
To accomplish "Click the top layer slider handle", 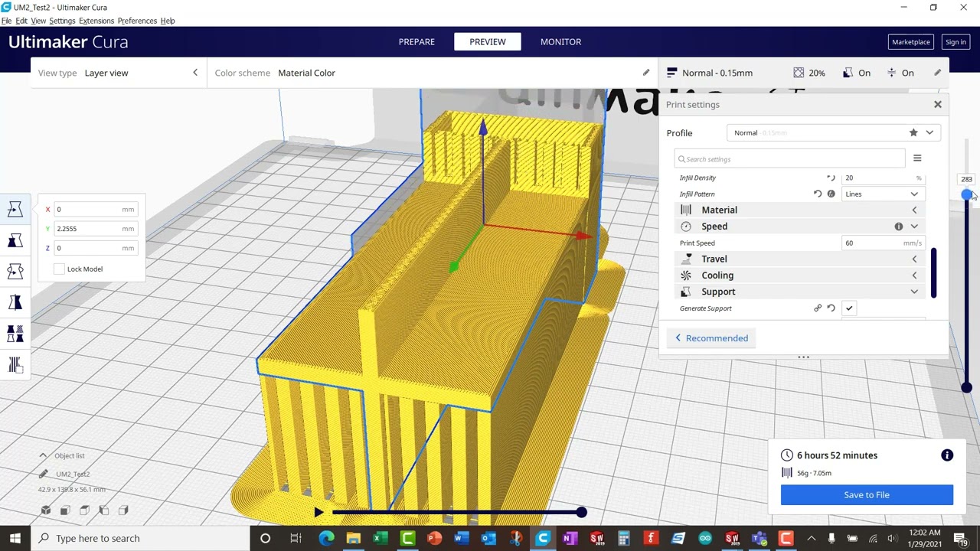I will [967, 195].
